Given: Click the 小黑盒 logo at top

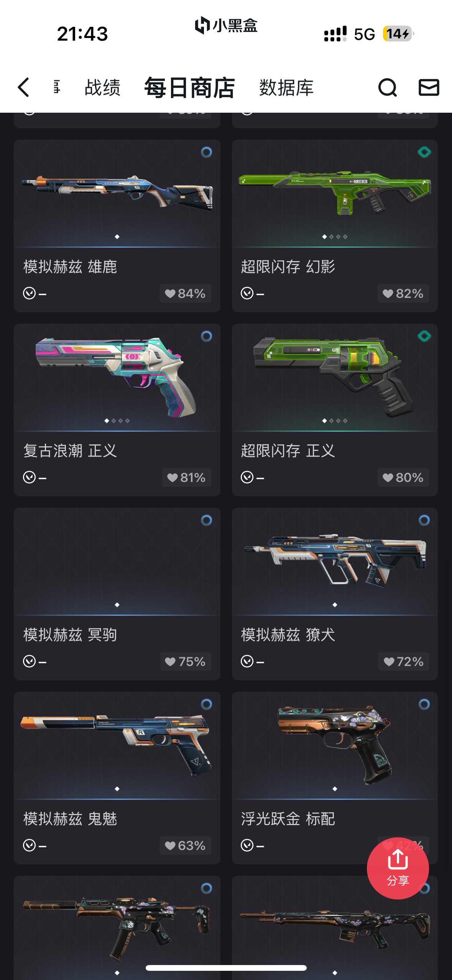Looking at the screenshot, I should pyautogui.click(x=226, y=26).
